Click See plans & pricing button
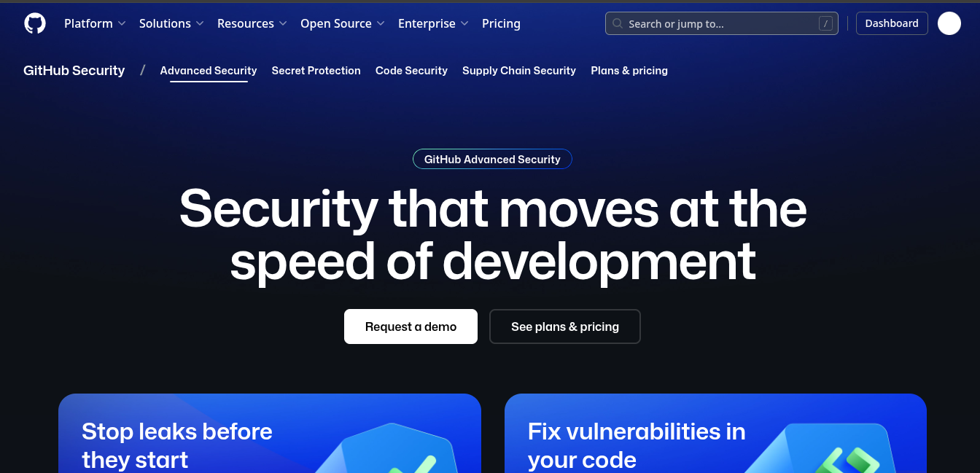Screen dimensions: 980x473 (x=565, y=327)
